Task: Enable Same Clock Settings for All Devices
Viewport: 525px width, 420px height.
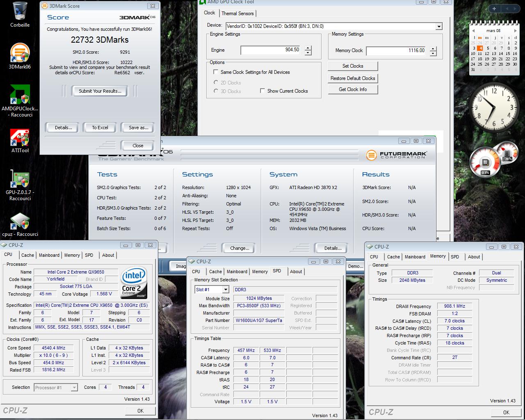Action: (x=216, y=72)
